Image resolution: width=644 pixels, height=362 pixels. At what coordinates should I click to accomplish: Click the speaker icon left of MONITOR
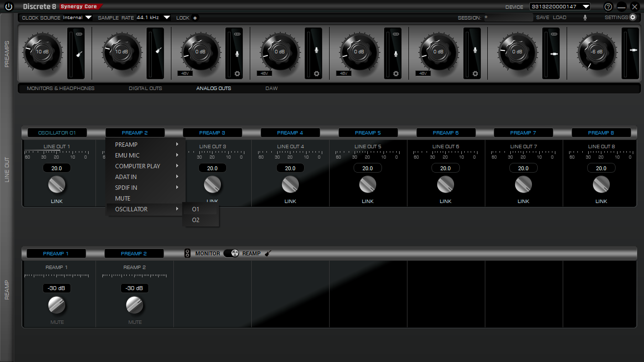(187, 253)
